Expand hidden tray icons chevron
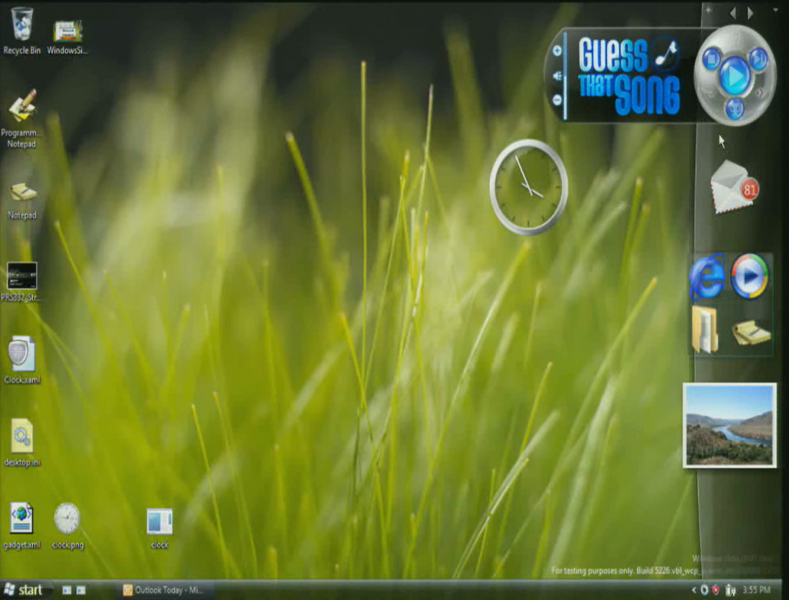Image resolution: width=789 pixels, height=600 pixels. pos(694,590)
